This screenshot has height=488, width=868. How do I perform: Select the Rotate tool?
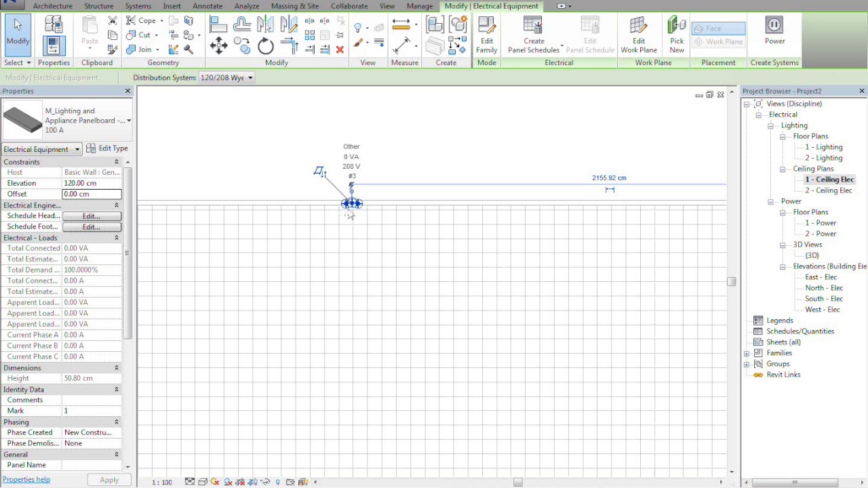tap(266, 46)
